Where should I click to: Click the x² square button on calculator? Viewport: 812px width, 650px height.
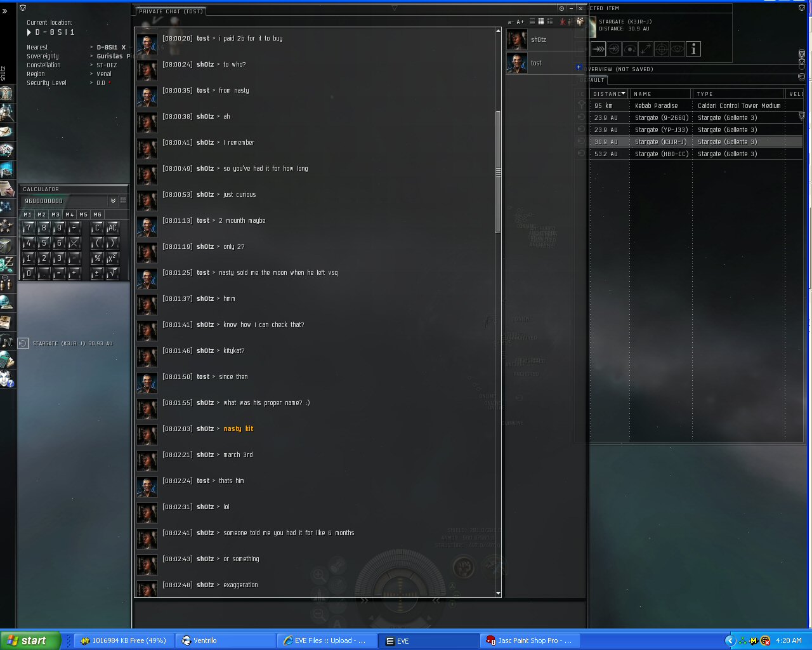(112, 258)
